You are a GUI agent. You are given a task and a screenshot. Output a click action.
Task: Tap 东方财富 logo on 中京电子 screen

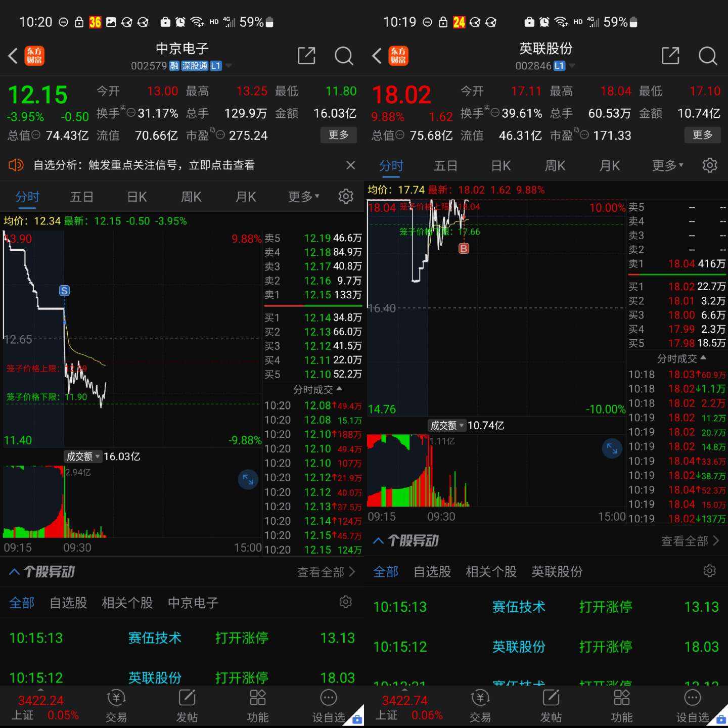point(34,56)
